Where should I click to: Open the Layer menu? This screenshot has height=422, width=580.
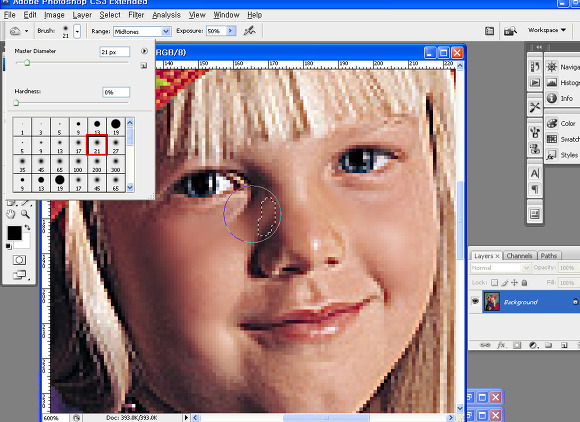82,15
